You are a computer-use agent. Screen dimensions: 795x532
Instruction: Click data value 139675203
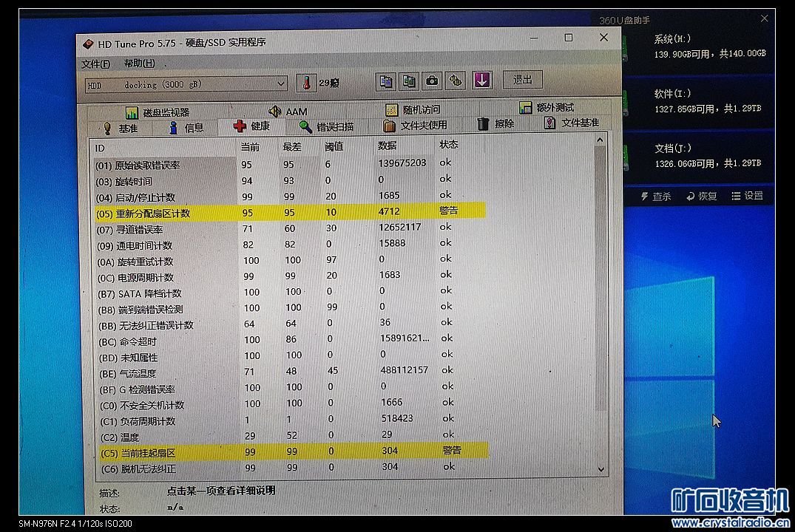(402, 163)
